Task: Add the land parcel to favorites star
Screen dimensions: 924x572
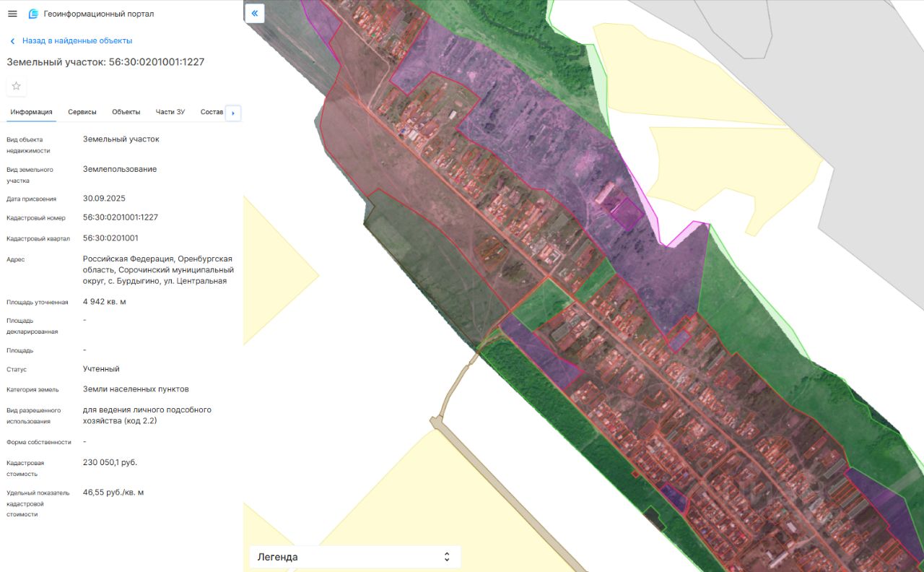Action: [17, 86]
